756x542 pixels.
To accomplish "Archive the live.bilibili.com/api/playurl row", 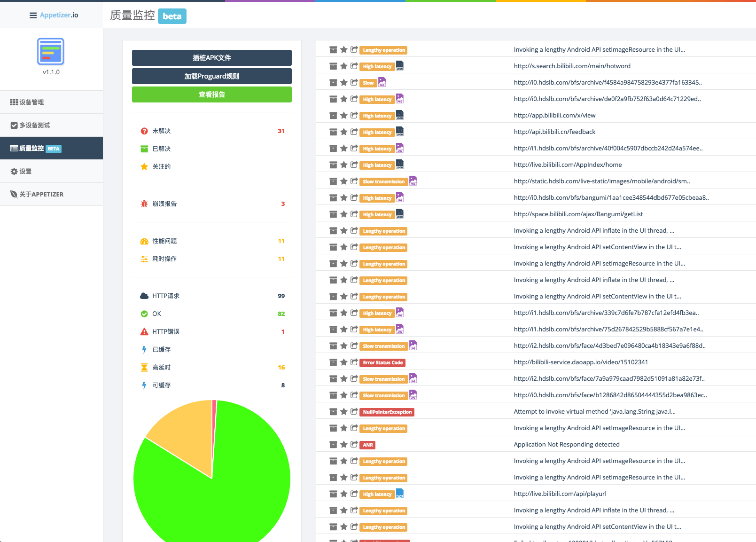I will pos(333,494).
